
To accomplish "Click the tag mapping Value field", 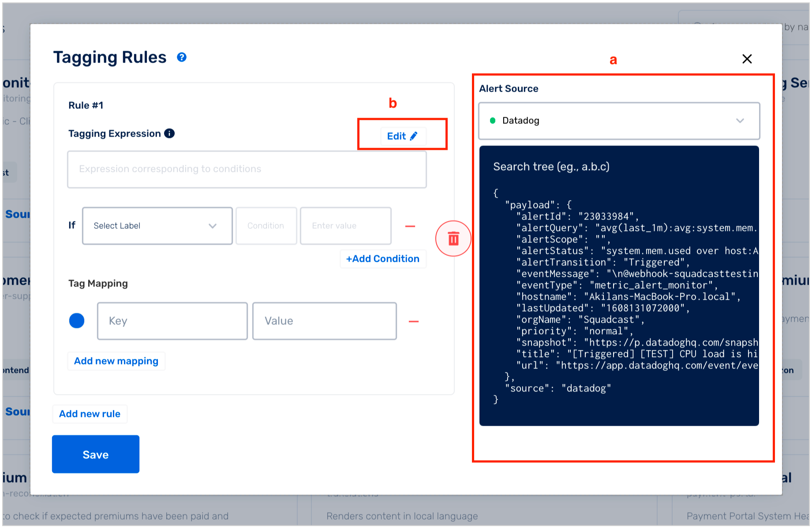I will point(325,321).
